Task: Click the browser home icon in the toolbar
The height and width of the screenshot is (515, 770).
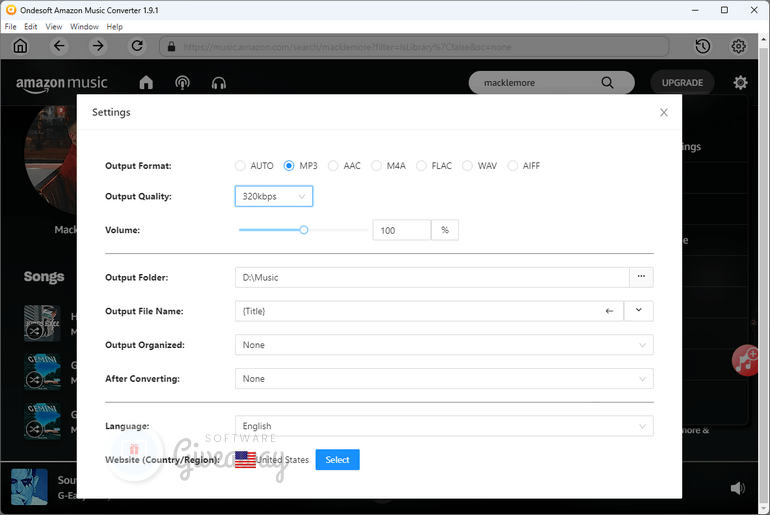Action: (20, 46)
